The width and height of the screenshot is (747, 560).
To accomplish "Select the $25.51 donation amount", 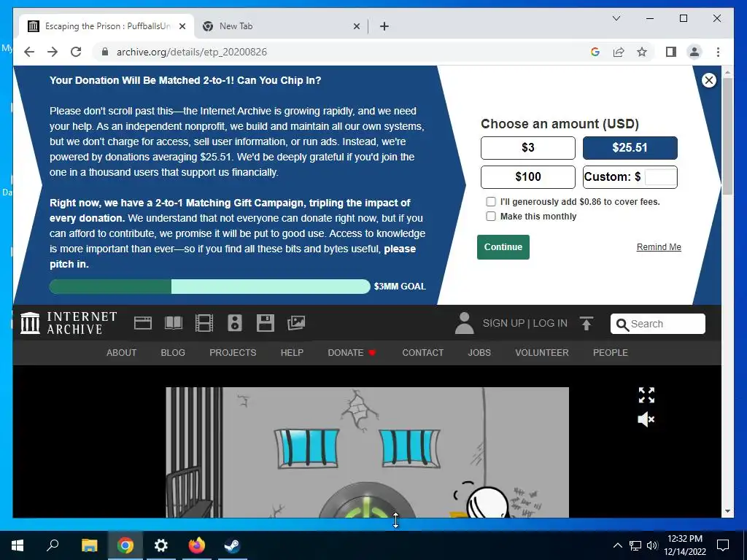I will [630, 147].
